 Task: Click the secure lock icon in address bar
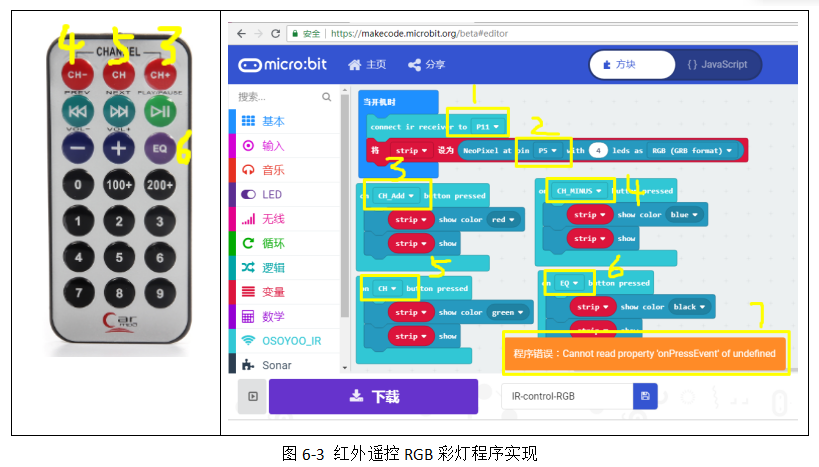pos(295,33)
